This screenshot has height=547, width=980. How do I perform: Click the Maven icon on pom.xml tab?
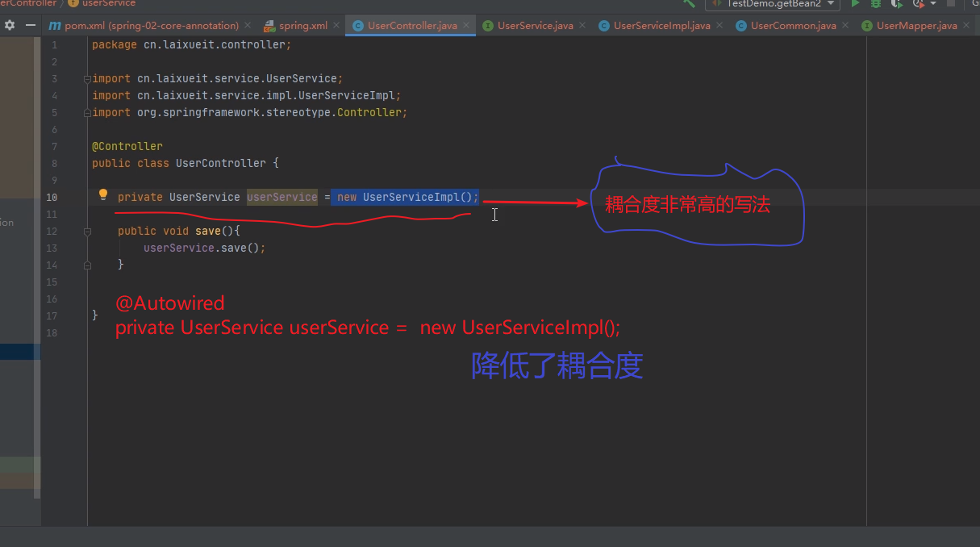click(x=55, y=25)
